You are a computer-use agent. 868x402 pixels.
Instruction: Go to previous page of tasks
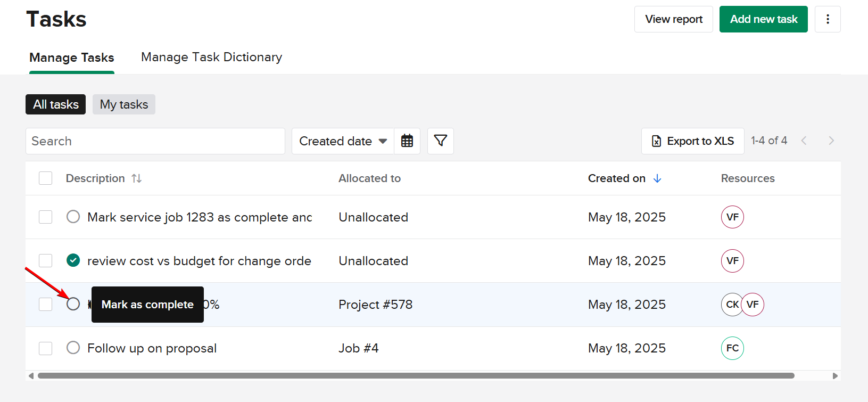coord(804,141)
